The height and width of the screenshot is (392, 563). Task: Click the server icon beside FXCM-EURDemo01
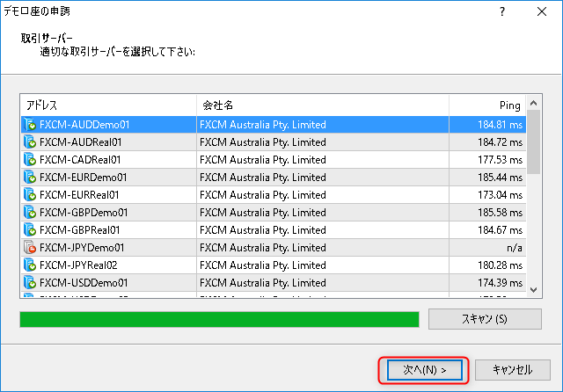coord(30,178)
